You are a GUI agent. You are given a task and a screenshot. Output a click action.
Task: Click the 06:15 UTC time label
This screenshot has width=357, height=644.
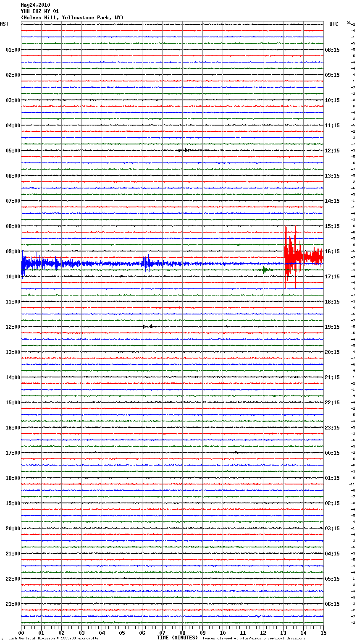point(332,604)
